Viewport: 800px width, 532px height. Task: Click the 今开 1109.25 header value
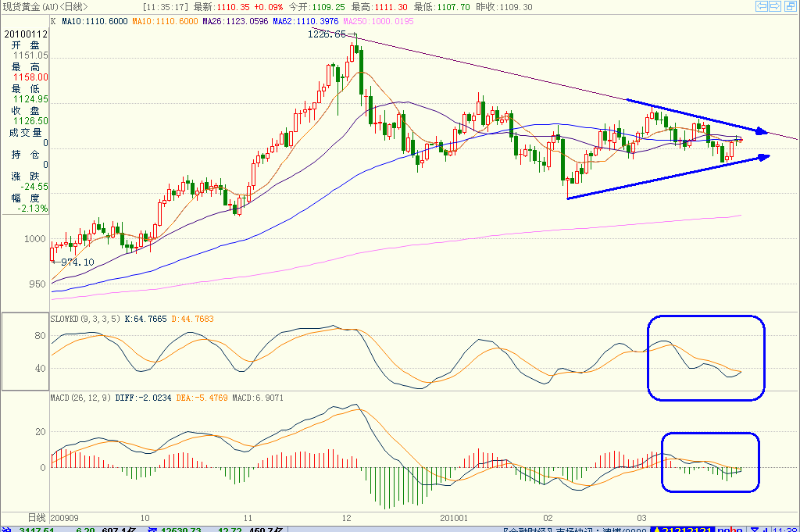[x=317, y=7]
